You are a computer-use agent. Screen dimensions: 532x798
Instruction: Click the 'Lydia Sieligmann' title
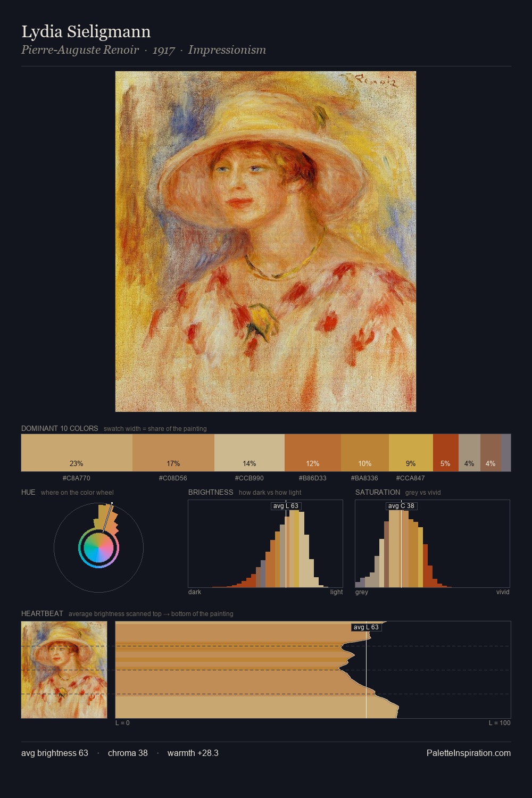(x=86, y=32)
